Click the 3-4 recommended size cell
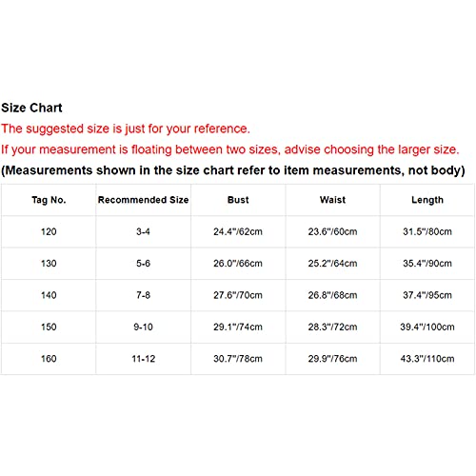The image size is (476, 476). point(143,231)
